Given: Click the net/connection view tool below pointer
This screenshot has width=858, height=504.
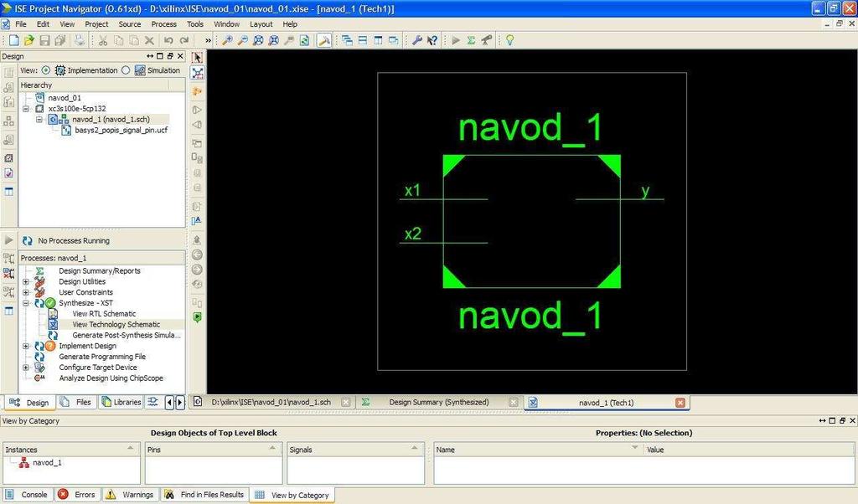Looking at the screenshot, I should coord(198,73).
